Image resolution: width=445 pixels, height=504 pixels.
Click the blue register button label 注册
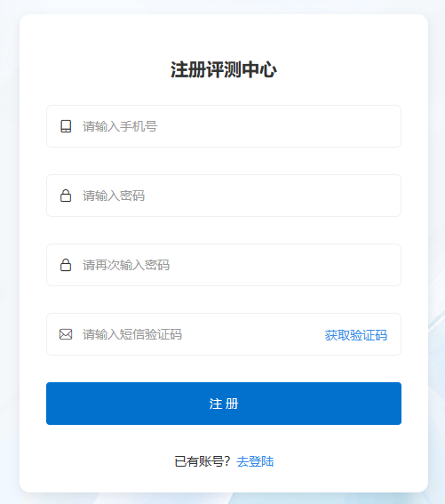[224, 404]
